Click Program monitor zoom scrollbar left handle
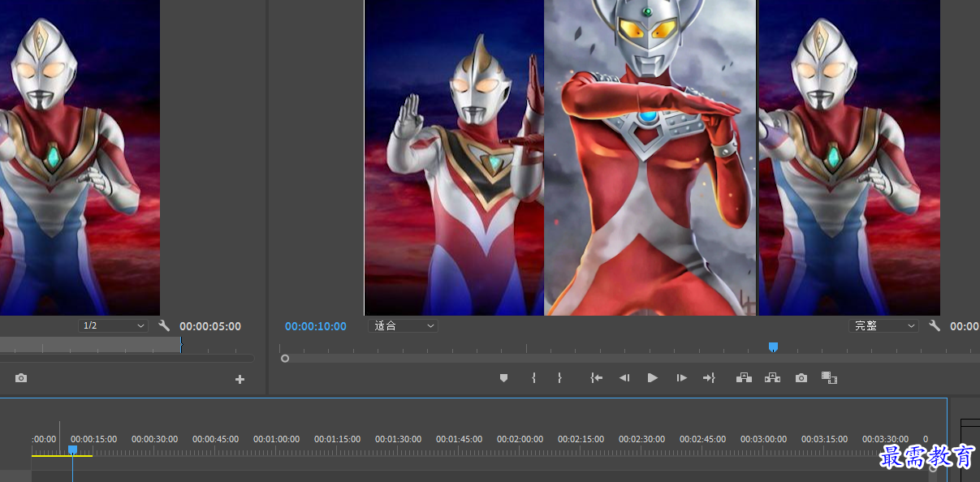The width and height of the screenshot is (980, 482). pos(285,358)
